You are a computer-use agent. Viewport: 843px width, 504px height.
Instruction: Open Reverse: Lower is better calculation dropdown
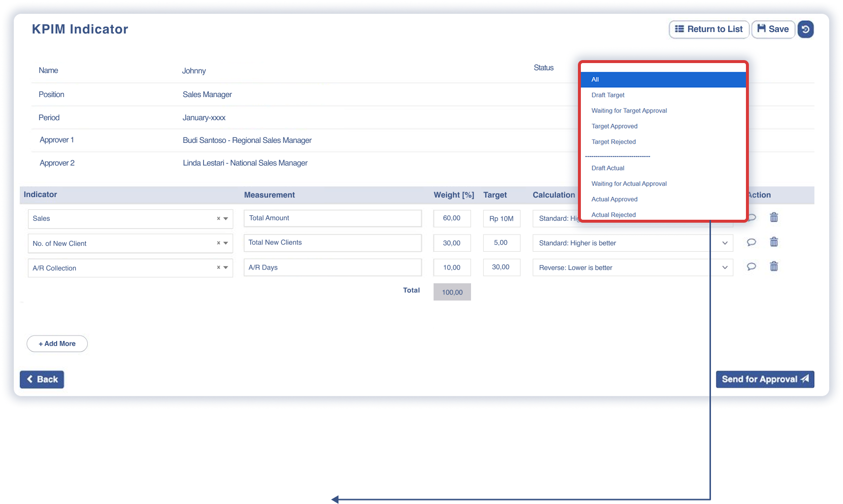[x=725, y=268]
